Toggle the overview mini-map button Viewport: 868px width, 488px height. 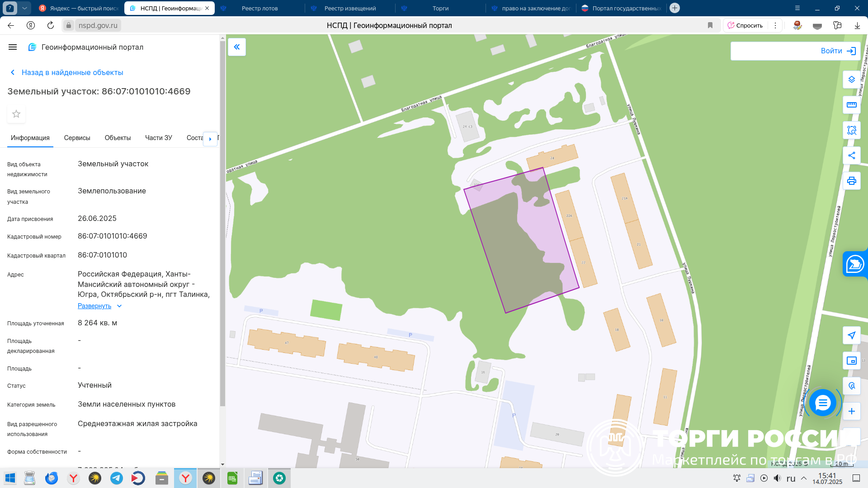click(x=851, y=361)
